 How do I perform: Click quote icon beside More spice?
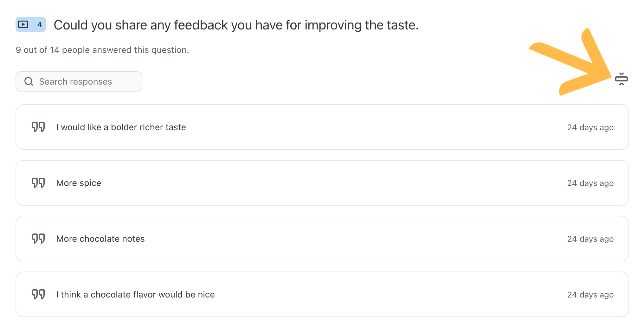38,183
